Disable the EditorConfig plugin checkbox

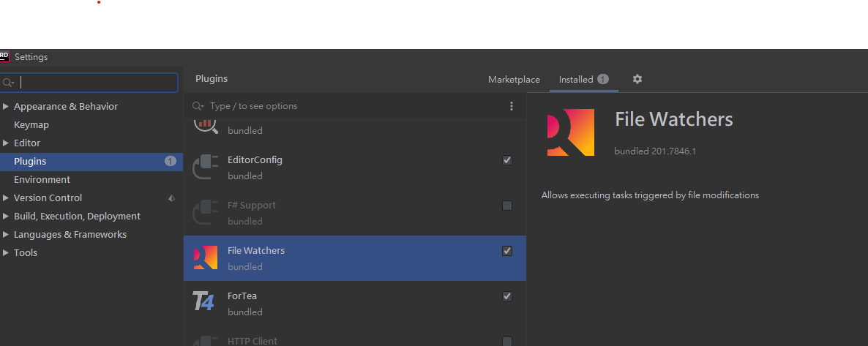pyautogui.click(x=507, y=160)
